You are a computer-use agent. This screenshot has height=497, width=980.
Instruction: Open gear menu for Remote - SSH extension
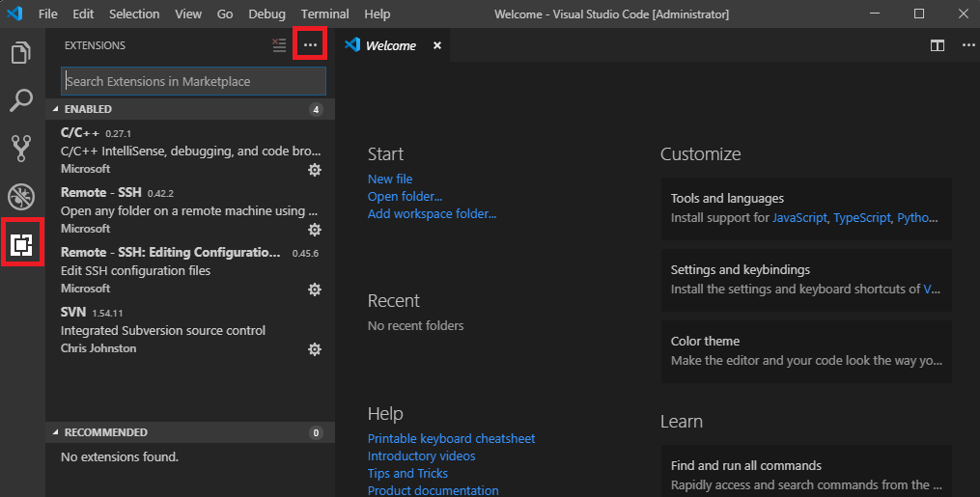[x=315, y=230]
